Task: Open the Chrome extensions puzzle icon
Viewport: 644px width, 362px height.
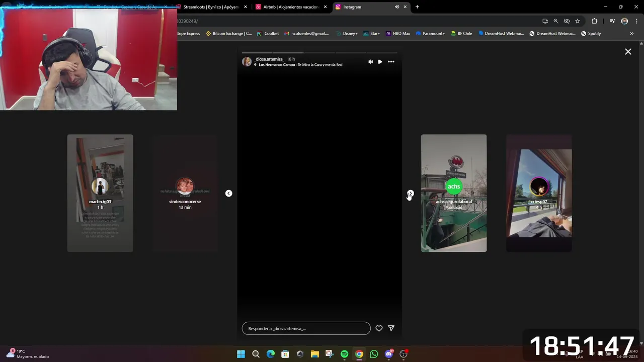Action: [595, 21]
